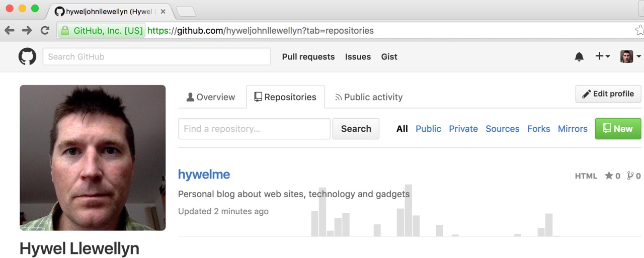Click the Edit profile button
Image resolution: width=644 pixels, height=258 pixels.
click(x=608, y=94)
